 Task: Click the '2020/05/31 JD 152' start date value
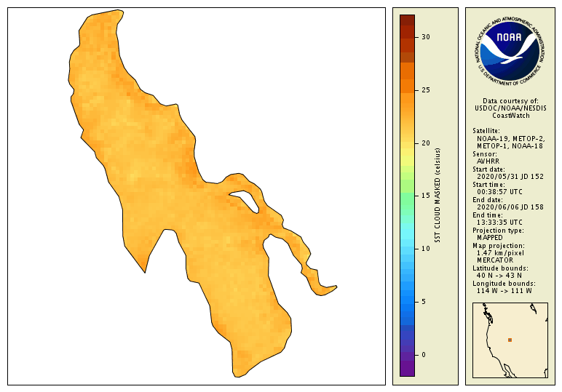(510, 177)
